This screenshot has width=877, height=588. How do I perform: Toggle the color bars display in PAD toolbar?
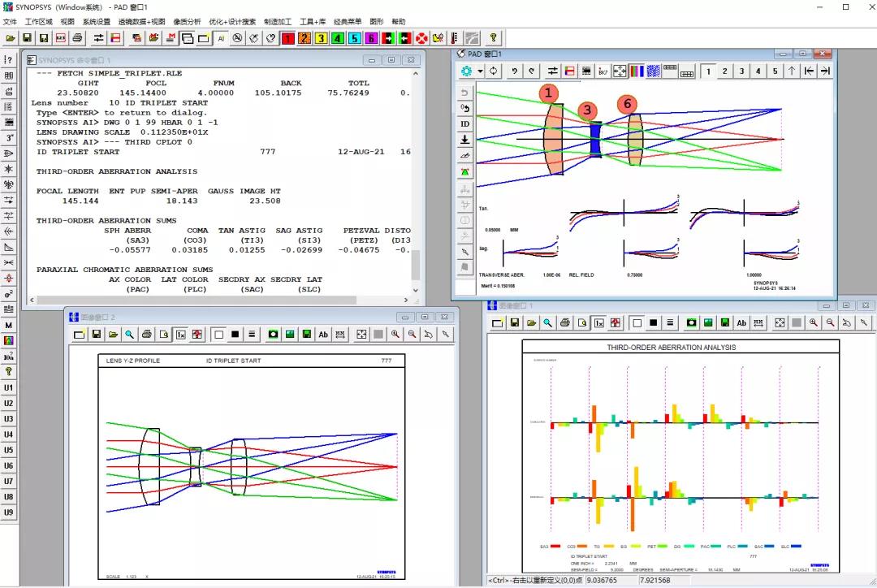click(x=637, y=71)
